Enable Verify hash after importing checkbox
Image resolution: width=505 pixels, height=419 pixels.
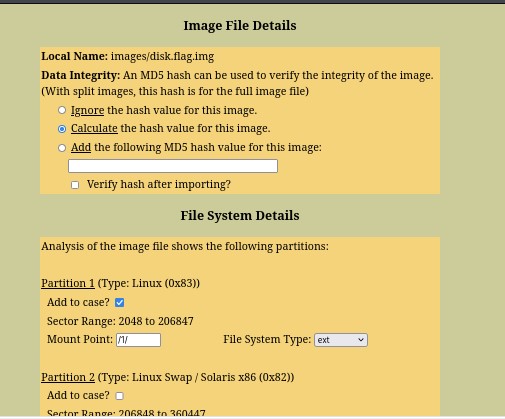pyautogui.click(x=75, y=185)
